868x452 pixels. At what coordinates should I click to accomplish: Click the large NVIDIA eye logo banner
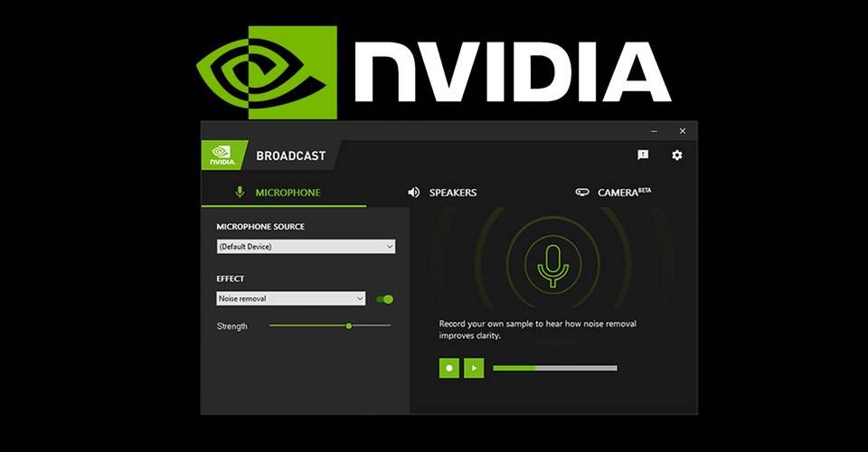point(266,72)
